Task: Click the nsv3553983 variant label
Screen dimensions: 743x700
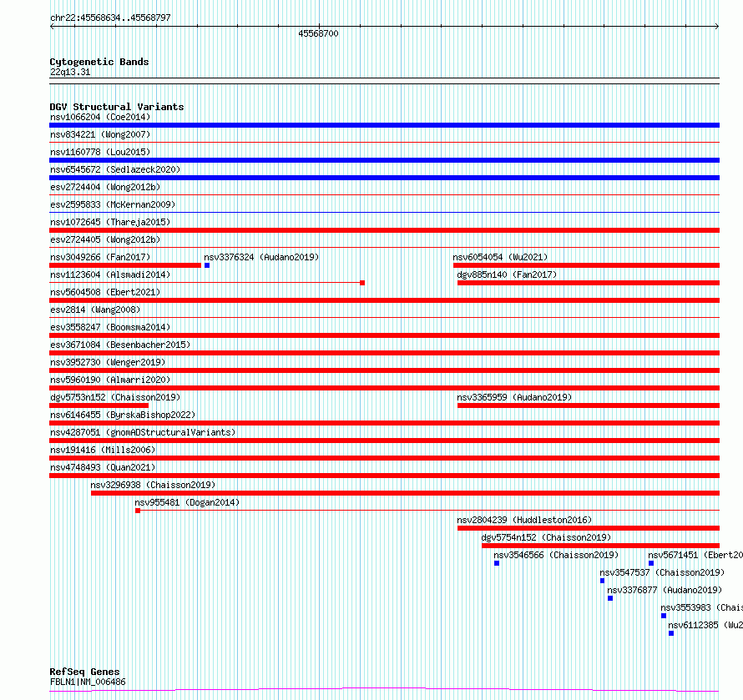Action: pyautogui.click(x=702, y=607)
